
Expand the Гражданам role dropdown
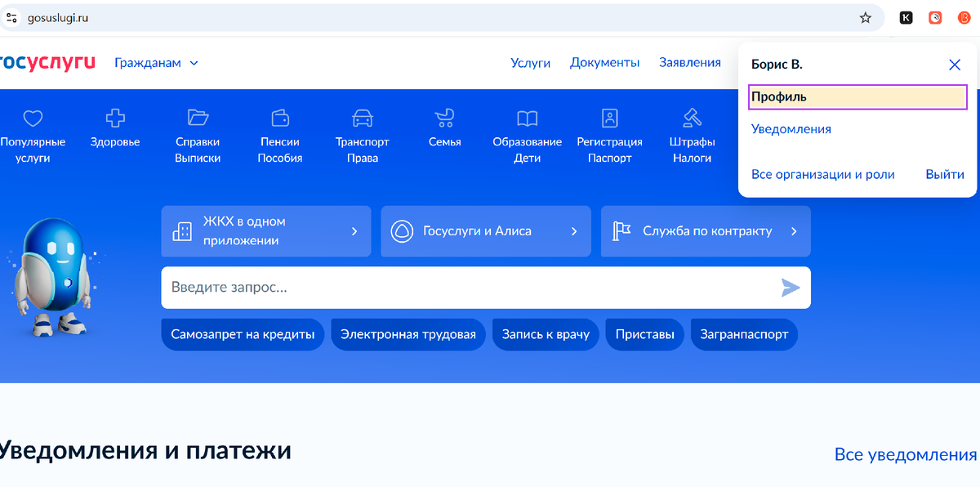point(156,63)
